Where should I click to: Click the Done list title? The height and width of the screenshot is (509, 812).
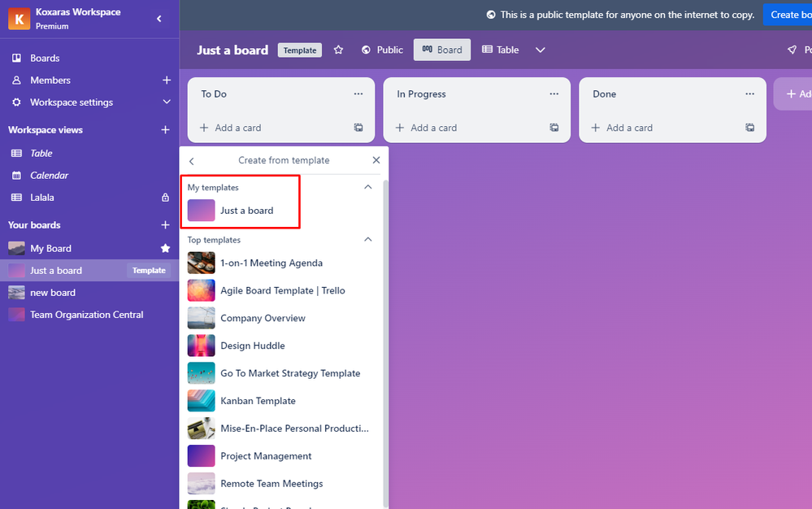[x=605, y=94]
